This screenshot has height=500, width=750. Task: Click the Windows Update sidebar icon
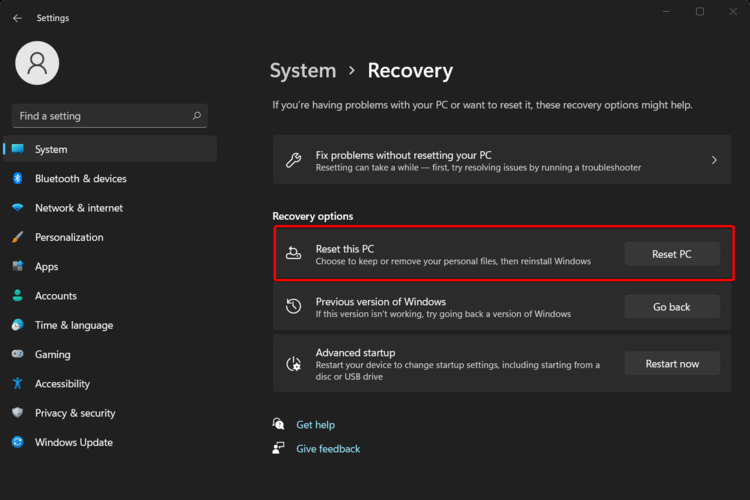17,442
